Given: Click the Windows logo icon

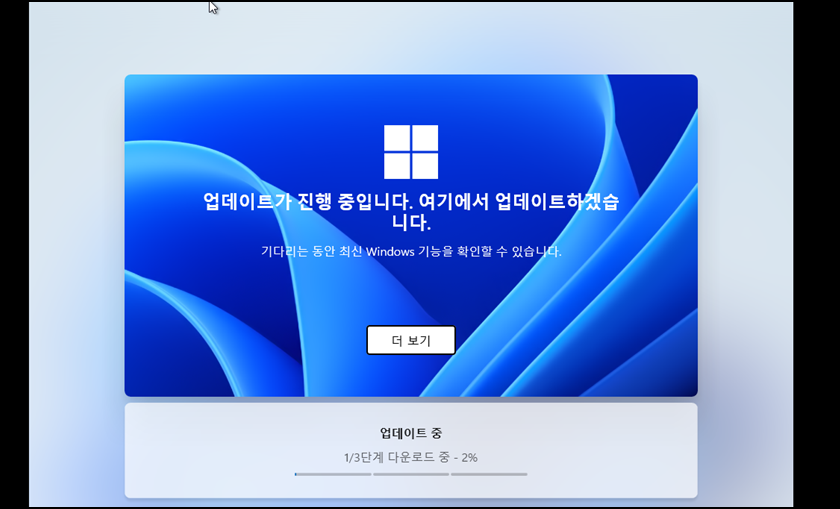Looking at the screenshot, I should pos(411,152).
